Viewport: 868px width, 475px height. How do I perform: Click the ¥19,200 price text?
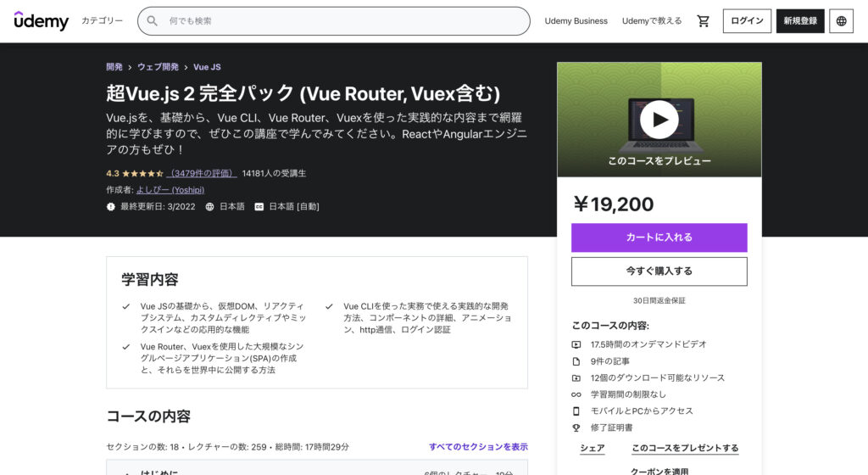click(614, 204)
